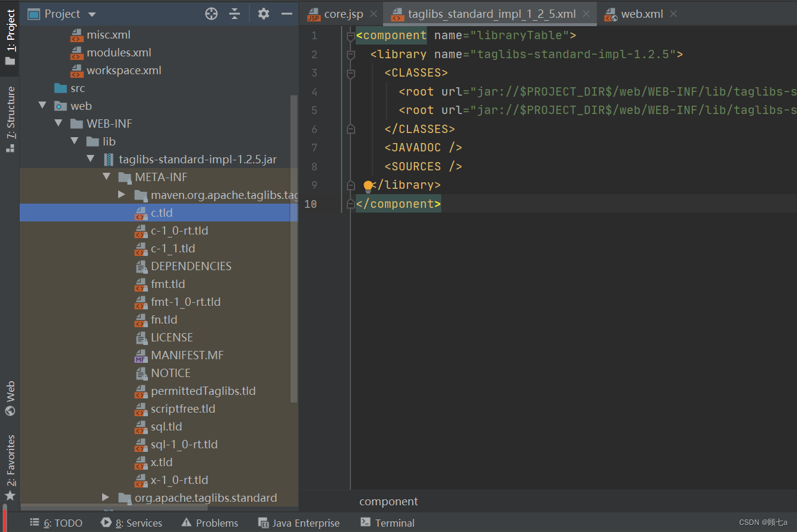This screenshot has height=532, width=797.
Task: Collapse the lib folder
Action: click(74, 141)
